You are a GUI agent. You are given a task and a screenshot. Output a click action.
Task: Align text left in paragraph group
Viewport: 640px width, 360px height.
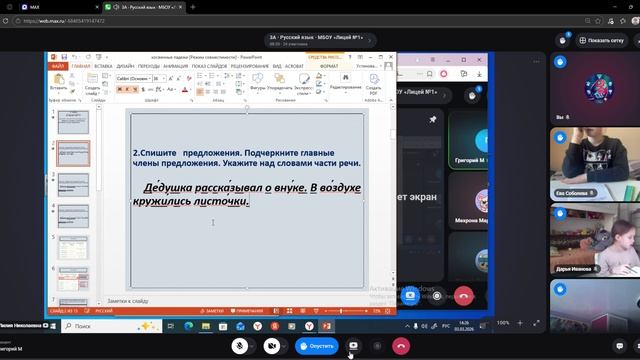click(x=200, y=92)
